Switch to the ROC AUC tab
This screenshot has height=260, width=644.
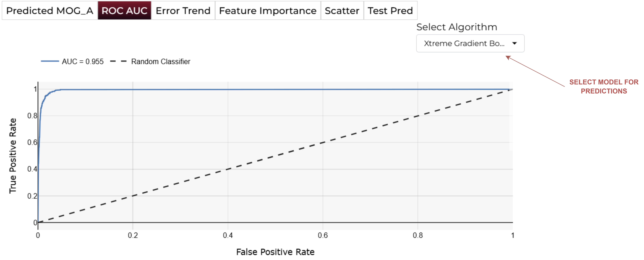click(124, 11)
